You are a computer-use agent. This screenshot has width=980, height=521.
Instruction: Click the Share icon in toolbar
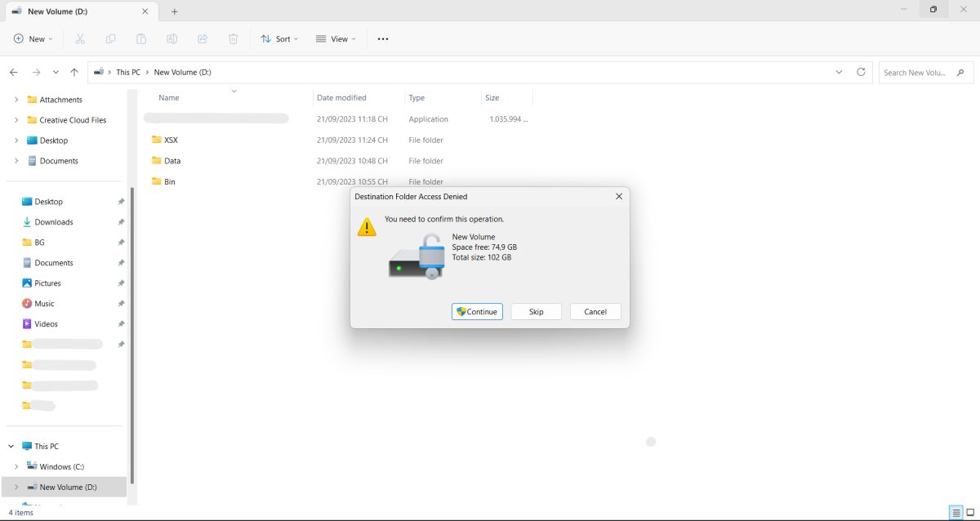203,38
